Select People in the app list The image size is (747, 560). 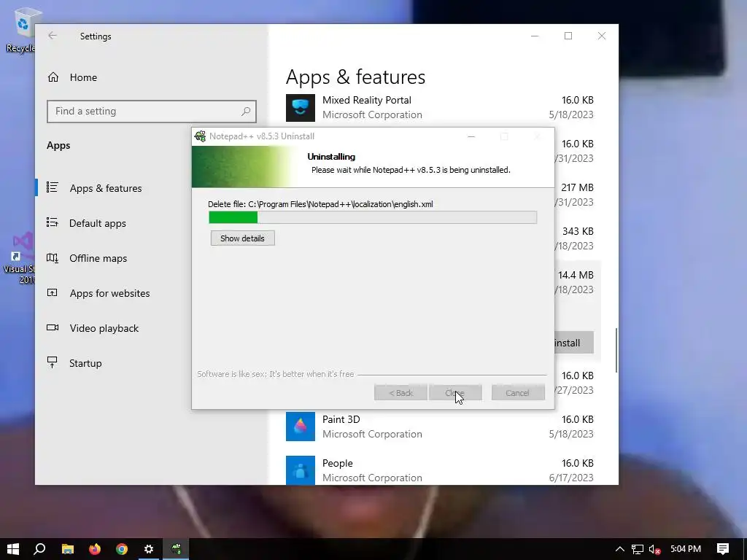pos(440,470)
